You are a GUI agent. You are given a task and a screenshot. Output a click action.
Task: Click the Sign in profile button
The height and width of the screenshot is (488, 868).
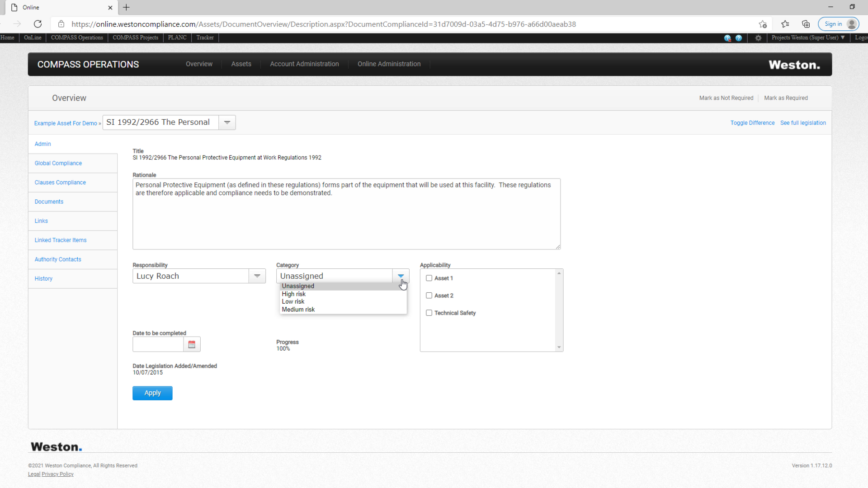pyautogui.click(x=839, y=24)
